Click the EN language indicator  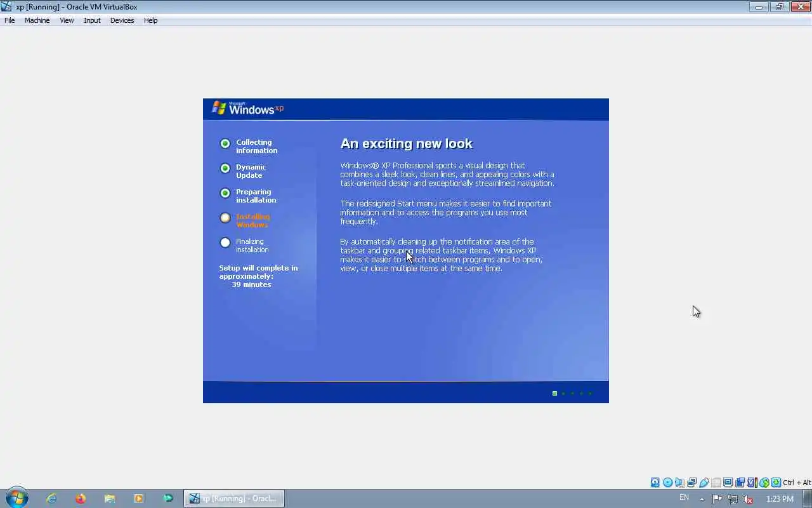point(684,497)
